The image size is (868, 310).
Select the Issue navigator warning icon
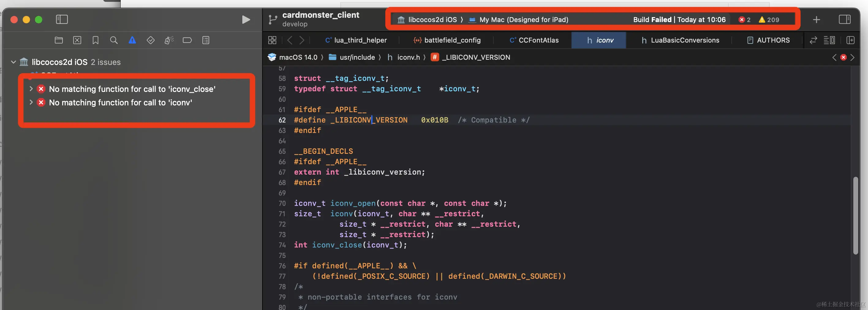point(132,40)
